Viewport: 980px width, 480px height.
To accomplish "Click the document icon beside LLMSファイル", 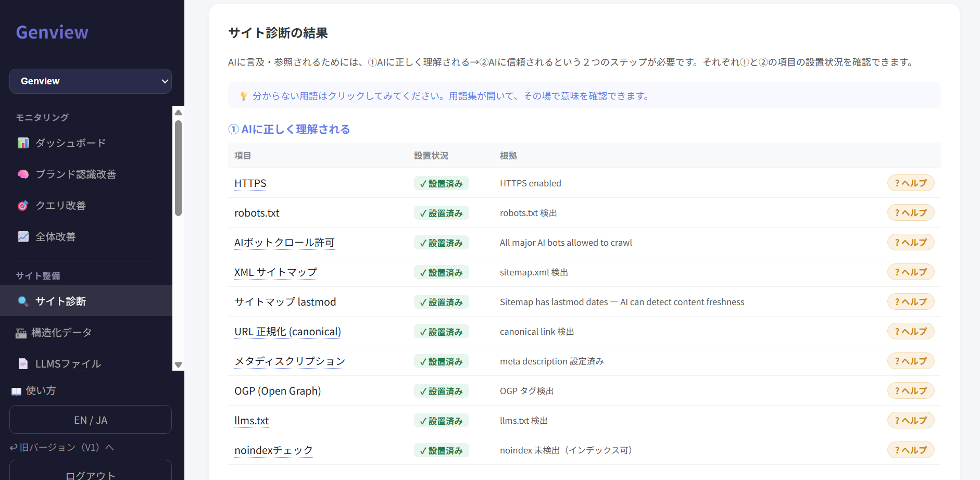I will (23, 364).
